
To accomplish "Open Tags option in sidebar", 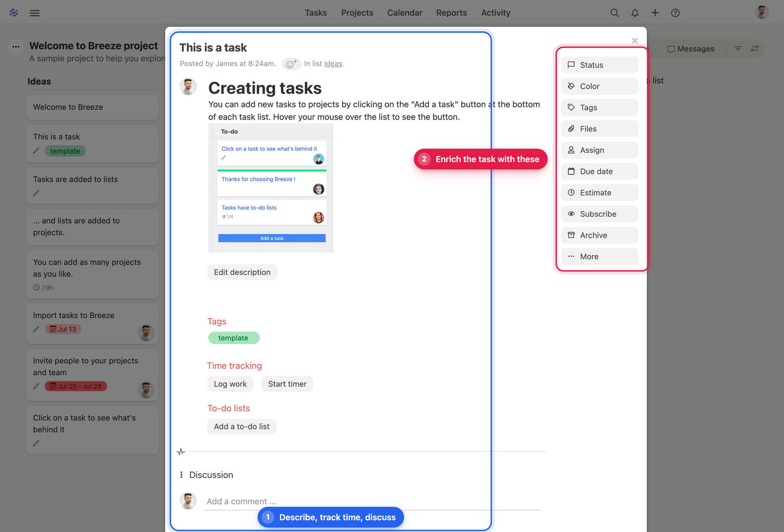I will 600,108.
